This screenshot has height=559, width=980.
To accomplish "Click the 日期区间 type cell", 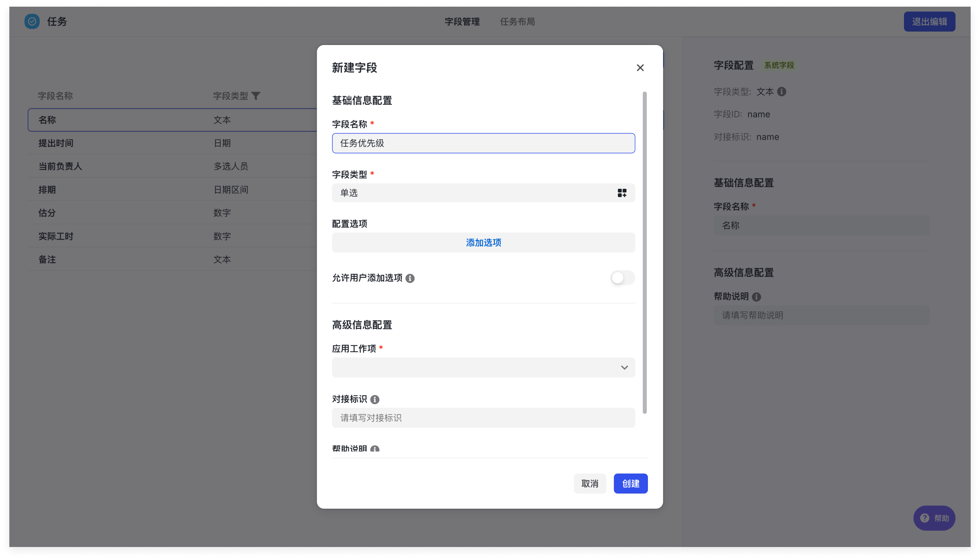I will 231,190.
